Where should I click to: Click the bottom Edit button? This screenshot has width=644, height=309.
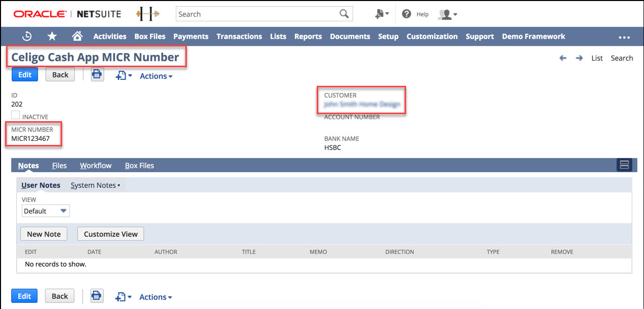tap(24, 296)
